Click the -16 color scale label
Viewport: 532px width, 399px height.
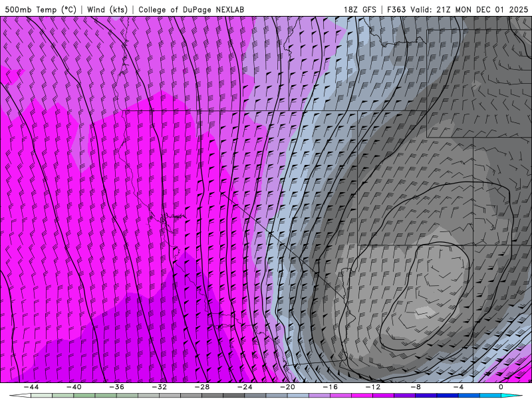(330, 387)
